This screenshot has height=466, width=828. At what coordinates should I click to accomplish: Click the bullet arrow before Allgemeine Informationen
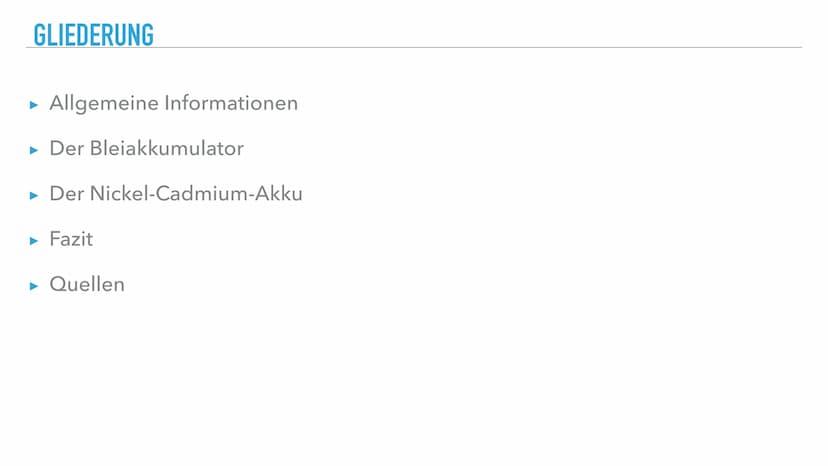(x=34, y=104)
